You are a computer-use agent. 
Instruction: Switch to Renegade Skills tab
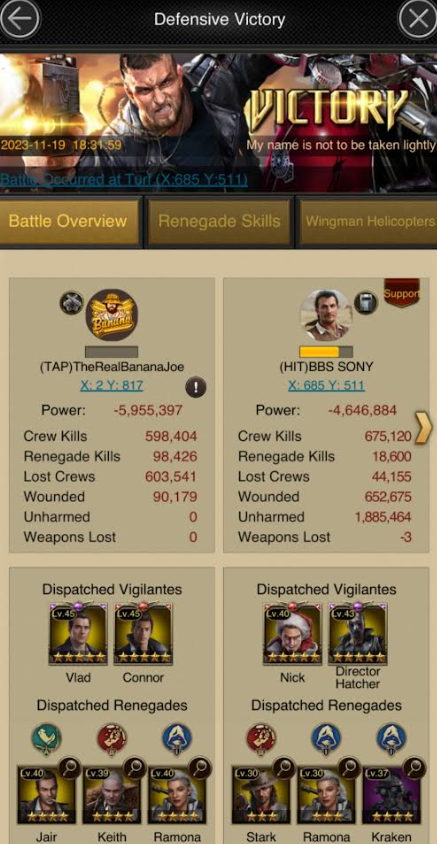coord(219,221)
